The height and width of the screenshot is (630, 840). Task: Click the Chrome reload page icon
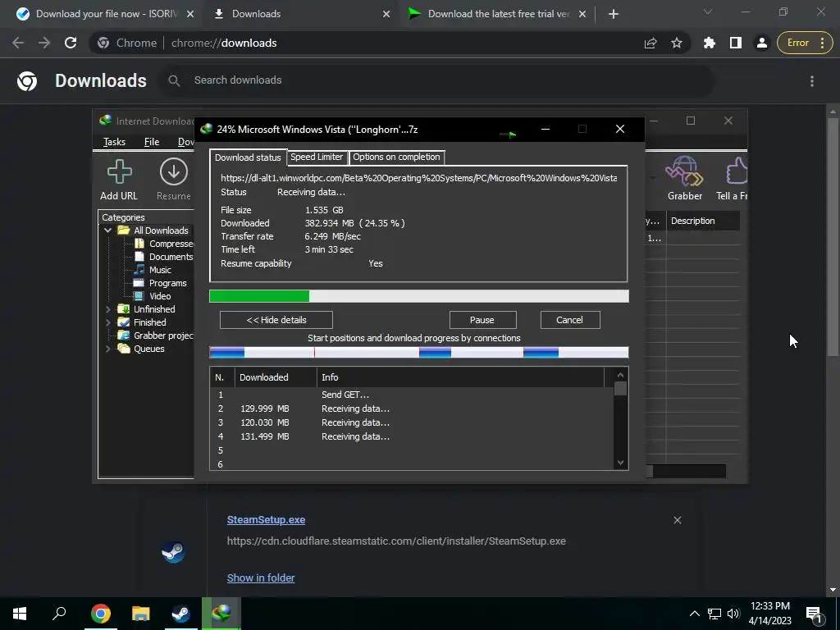click(x=71, y=43)
